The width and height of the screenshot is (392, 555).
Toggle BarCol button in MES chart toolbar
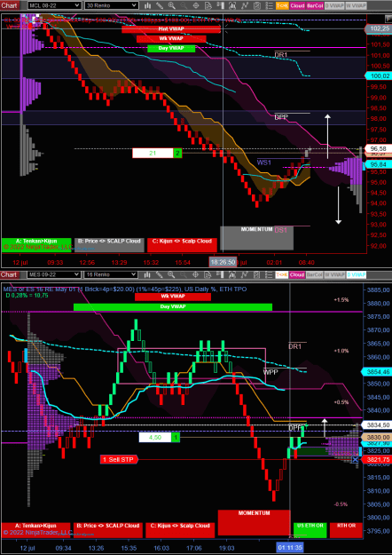point(314,274)
